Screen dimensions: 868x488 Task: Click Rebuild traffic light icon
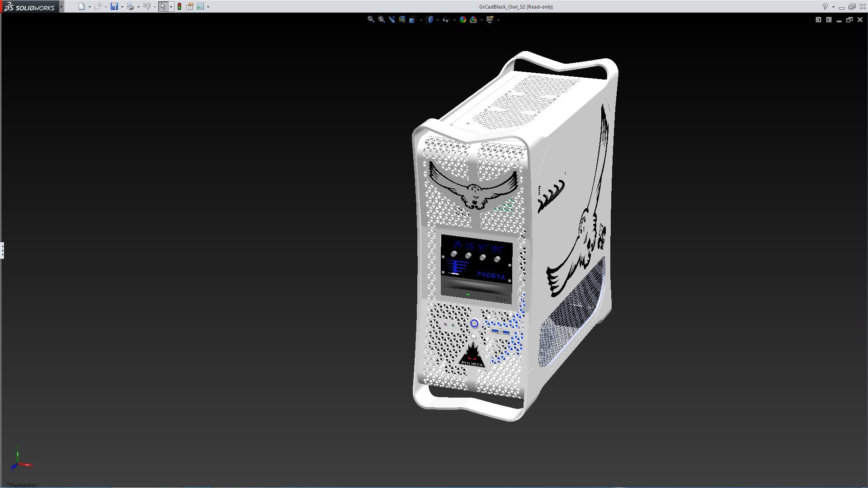click(179, 6)
